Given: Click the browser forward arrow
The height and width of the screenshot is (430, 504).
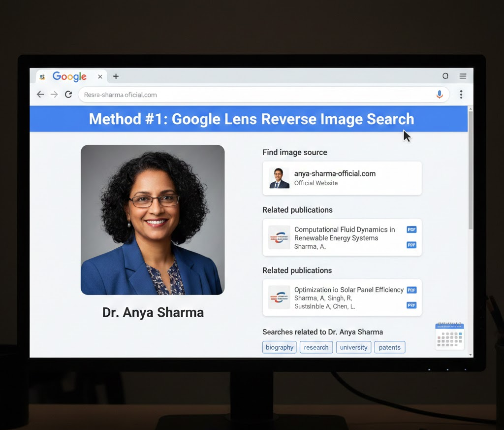Looking at the screenshot, I should (54, 95).
